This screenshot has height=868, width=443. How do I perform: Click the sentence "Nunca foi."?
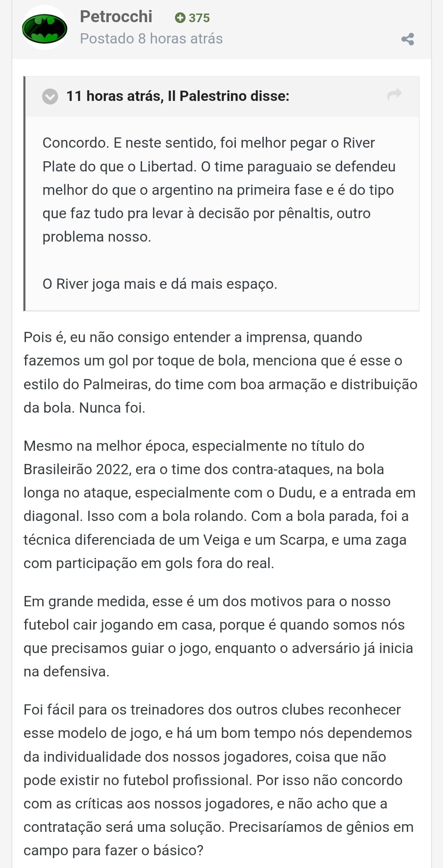pos(112,408)
